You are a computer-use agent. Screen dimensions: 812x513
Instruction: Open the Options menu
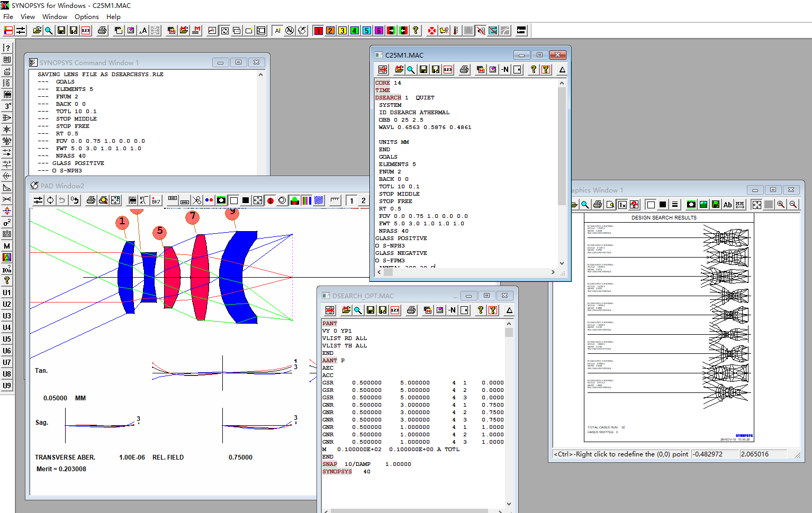point(86,17)
